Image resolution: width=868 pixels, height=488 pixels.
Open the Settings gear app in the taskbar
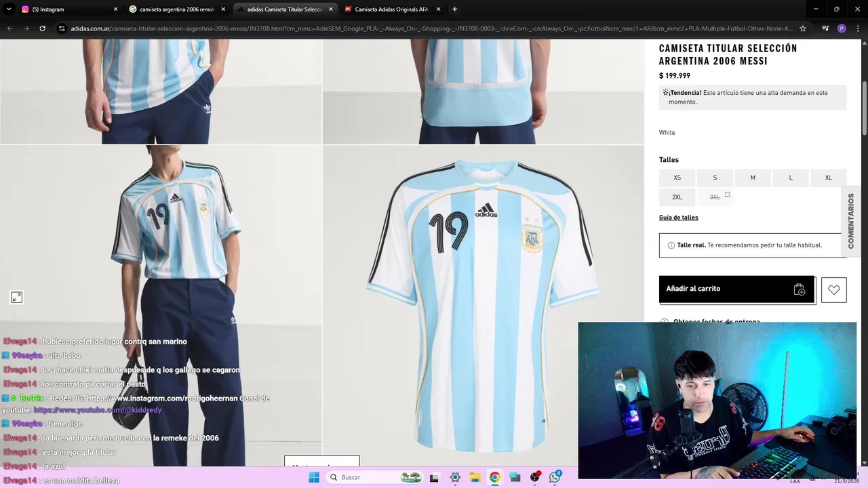pos(455,477)
